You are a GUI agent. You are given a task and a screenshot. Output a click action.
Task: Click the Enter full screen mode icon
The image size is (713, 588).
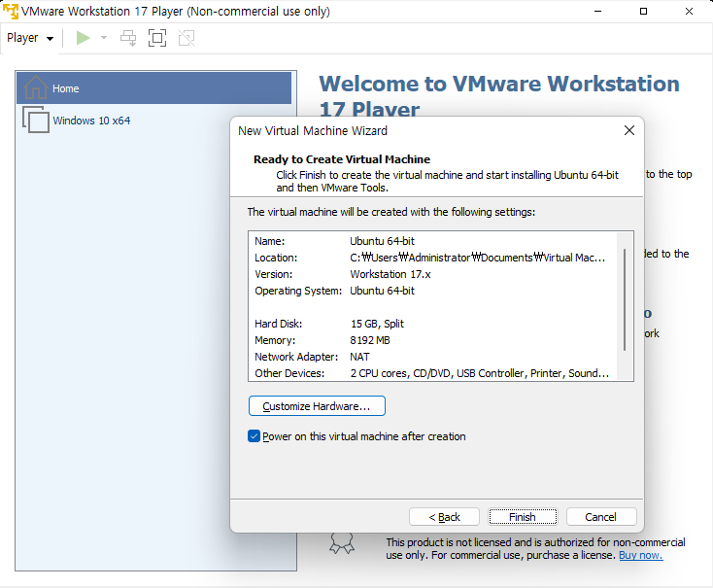point(157,38)
